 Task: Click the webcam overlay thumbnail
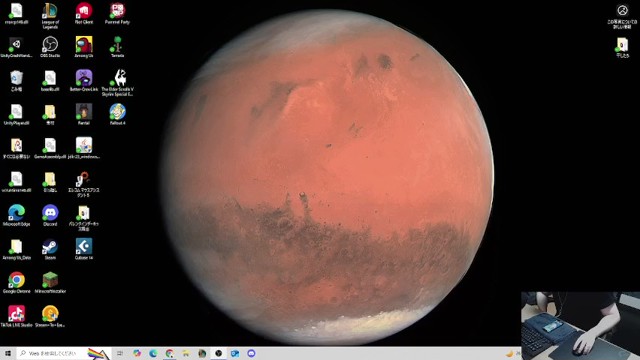(580, 326)
